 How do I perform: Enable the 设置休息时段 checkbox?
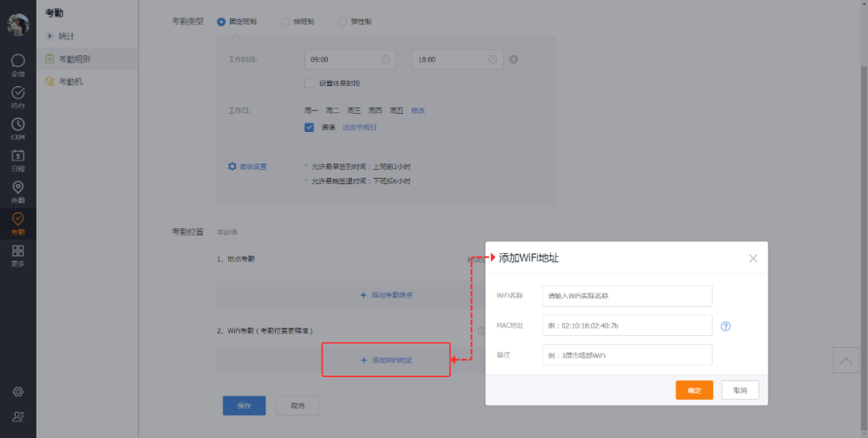(x=309, y=83)
